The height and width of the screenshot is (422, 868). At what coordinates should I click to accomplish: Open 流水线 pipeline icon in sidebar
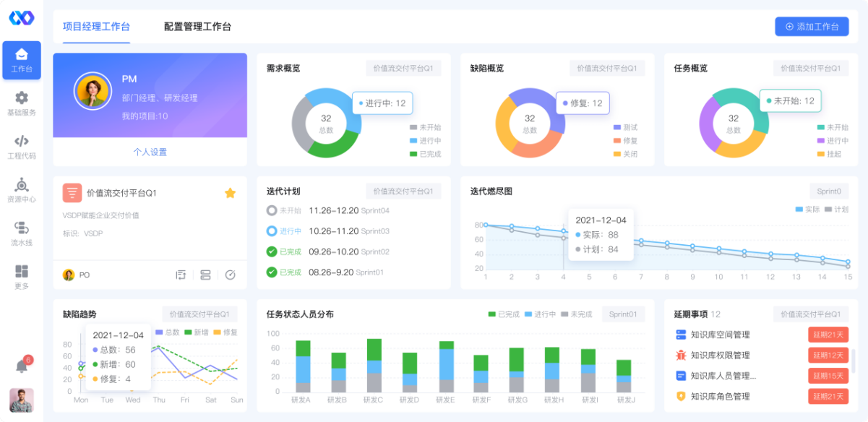[x=22, y=228]
